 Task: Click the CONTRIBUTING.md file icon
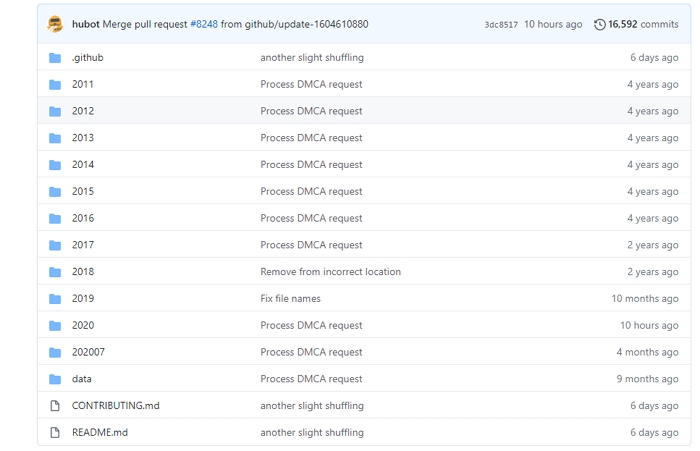pyautogui.click(x=55, y=406)
